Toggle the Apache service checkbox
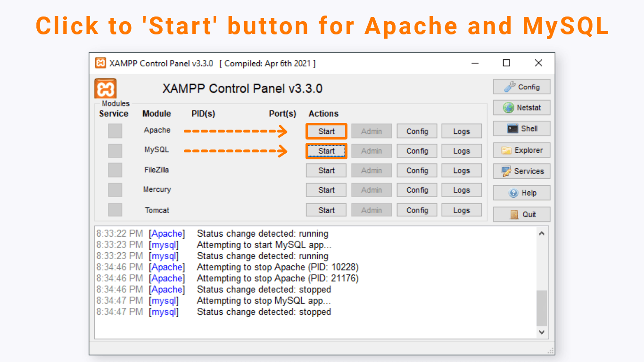The height and width of the screenshot is (362, 644). point(115,131)
